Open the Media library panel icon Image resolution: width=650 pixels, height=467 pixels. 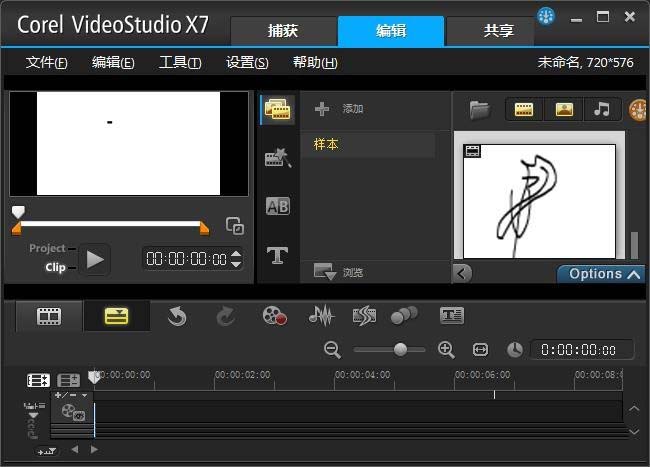277,109
